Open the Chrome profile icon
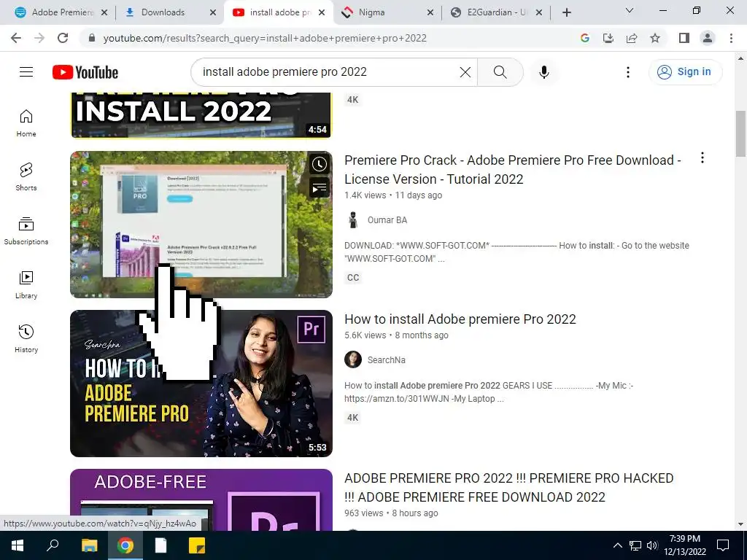The height and width of the screenshot is (560, 747). pyautogui.click(x=708, y=38)
